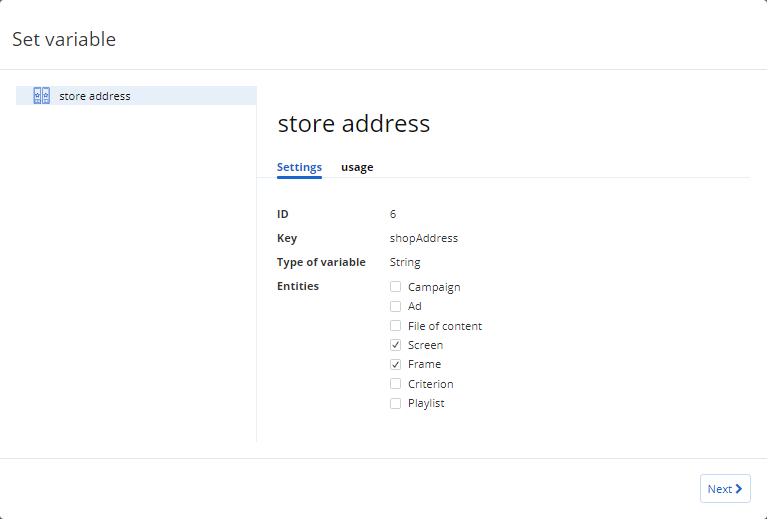This screenshot has width=767, height=519.
Task: Click the variable icon beside store address
Action: coord(41,96)
